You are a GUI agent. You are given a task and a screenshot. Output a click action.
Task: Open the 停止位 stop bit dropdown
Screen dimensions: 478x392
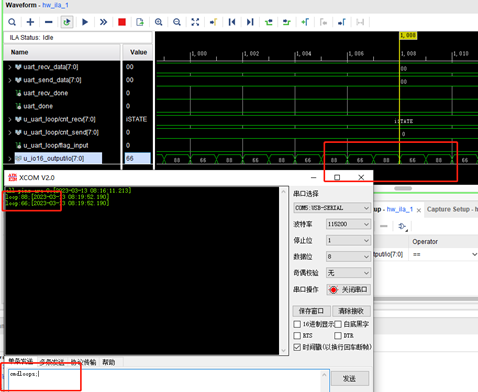pos(348,240)
